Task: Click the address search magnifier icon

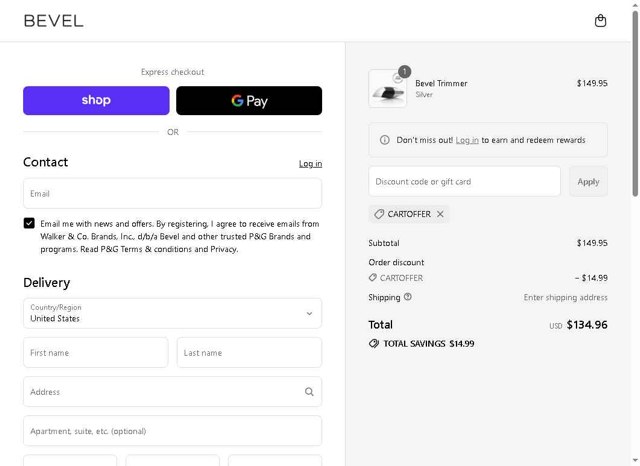Action: (309, 392)
